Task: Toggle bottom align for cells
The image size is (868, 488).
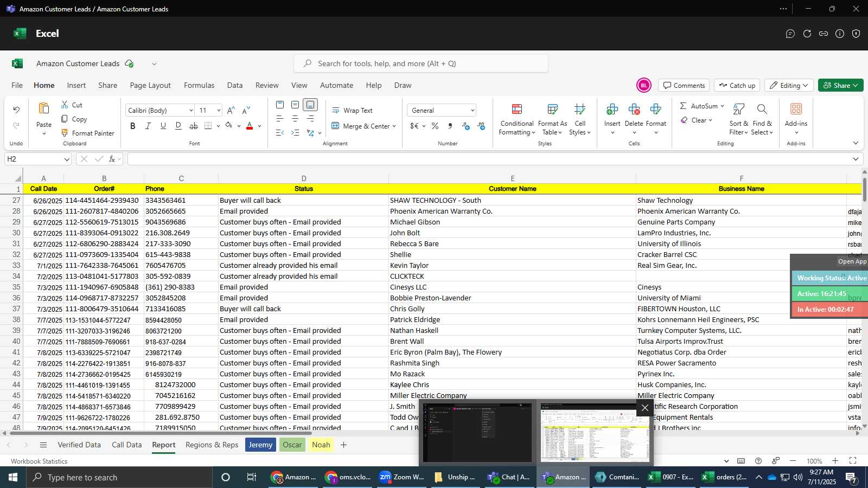Action: (310, 105)
